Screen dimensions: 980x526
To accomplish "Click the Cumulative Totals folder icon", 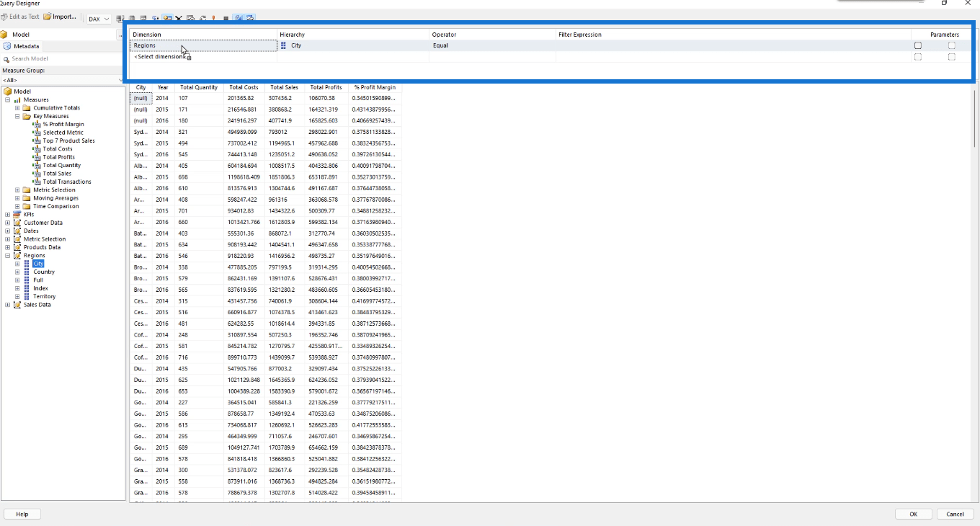I will coord(27,108).
